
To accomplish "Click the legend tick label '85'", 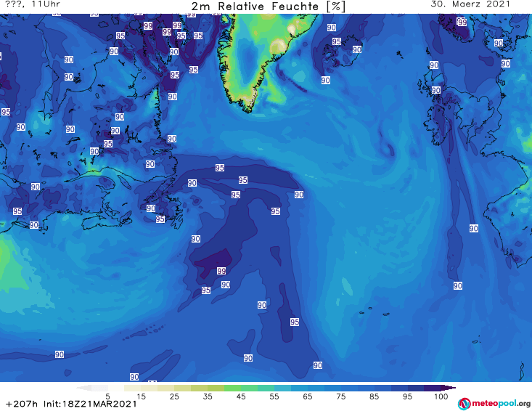I will [374, 396].
